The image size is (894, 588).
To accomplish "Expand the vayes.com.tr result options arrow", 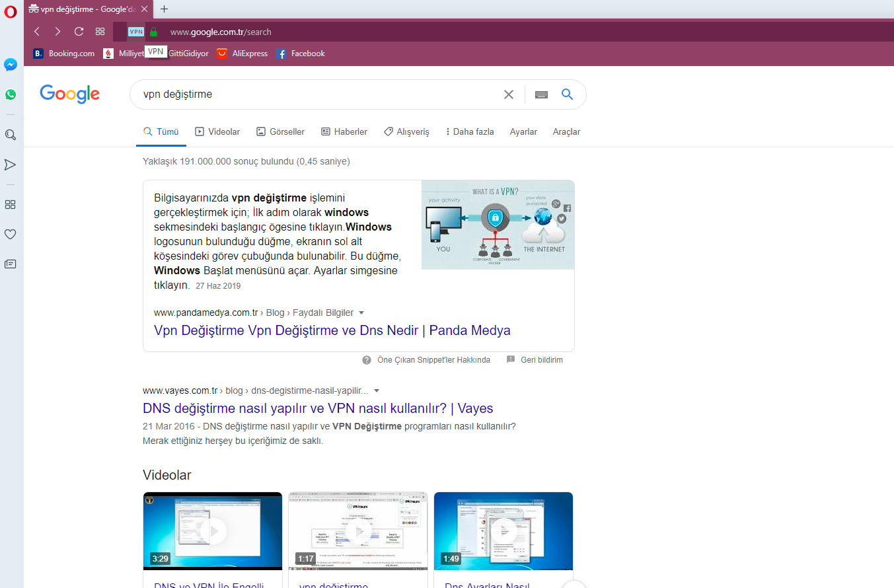I will coord(377,390).
